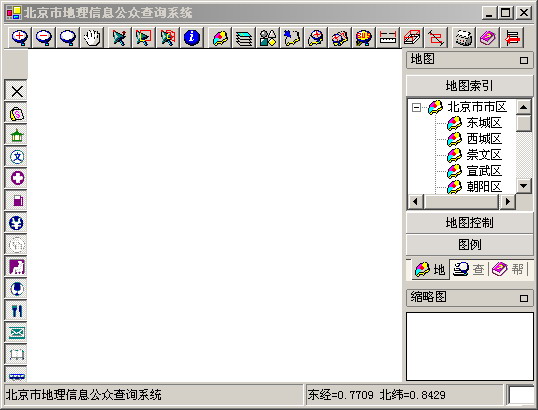Click the mail envelope sidebar icon

(x=16, y=332)
